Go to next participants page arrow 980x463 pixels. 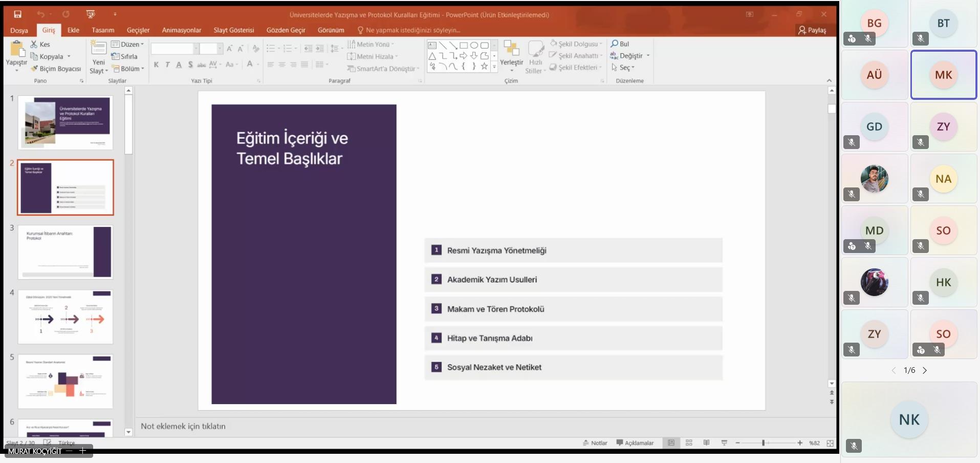[x=925, y=370]
